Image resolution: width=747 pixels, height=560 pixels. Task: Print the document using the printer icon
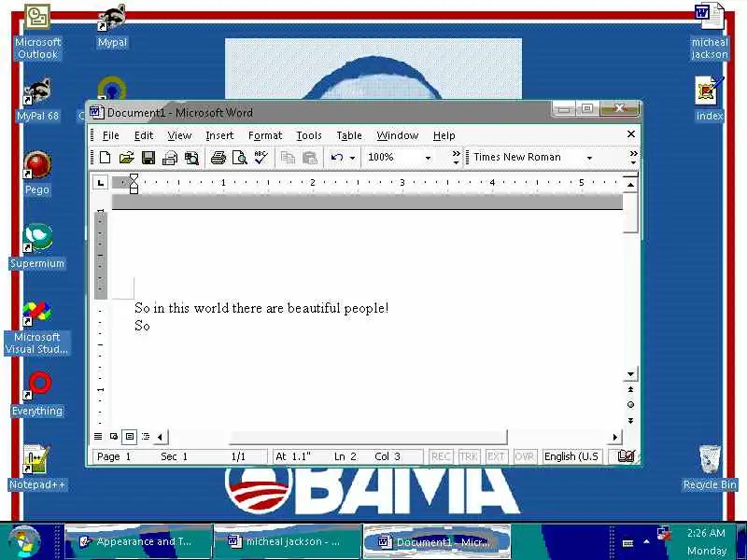point(218,158)
